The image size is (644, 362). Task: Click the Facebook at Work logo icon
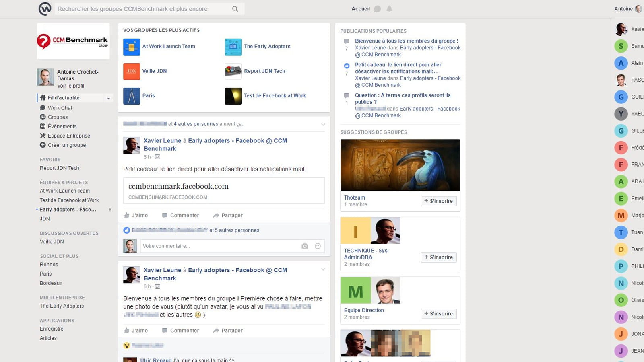[45, 8]
